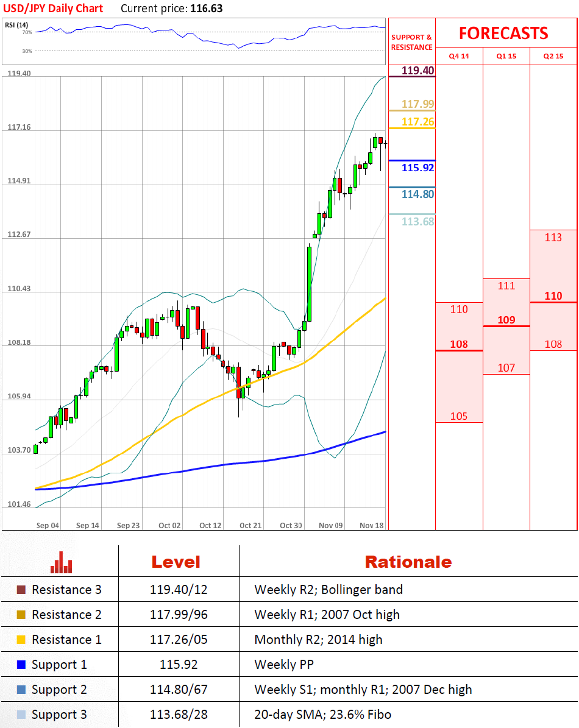This screenshot has height=728, width=579.
Task: Click the Resistance 3 dark red color swatch
Action: click(x=21, y=590)
